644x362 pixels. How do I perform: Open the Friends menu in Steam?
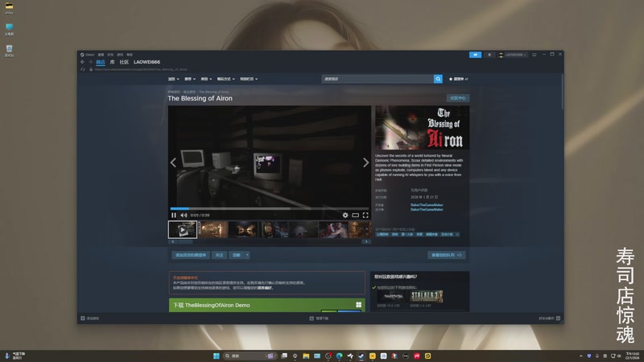[x=110, y=55]
